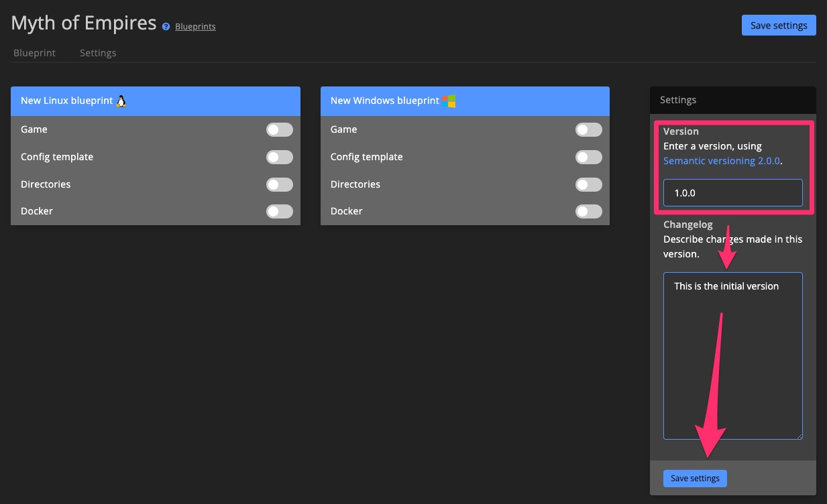Click the Windows logo icon
827x504 pixels.
448,101
